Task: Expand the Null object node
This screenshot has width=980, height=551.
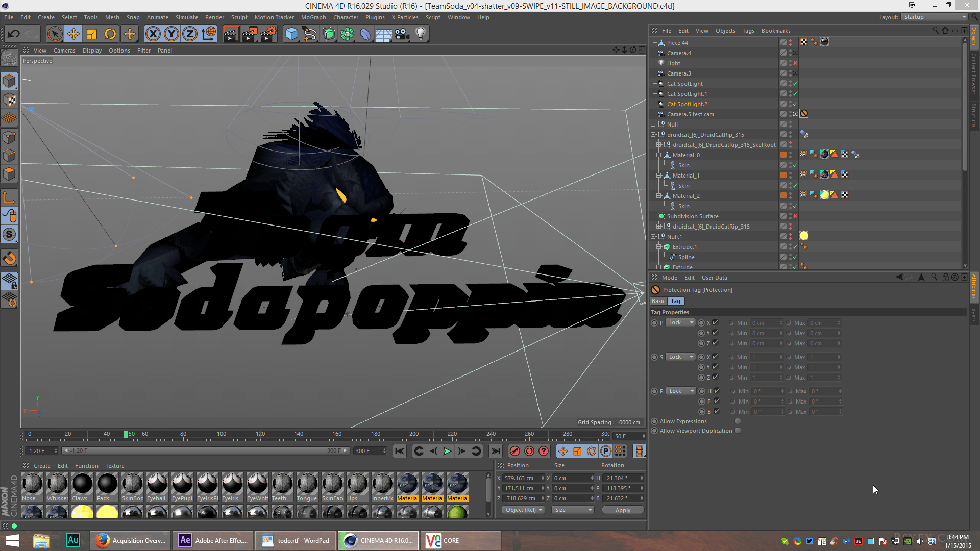Action: (653, 124)
